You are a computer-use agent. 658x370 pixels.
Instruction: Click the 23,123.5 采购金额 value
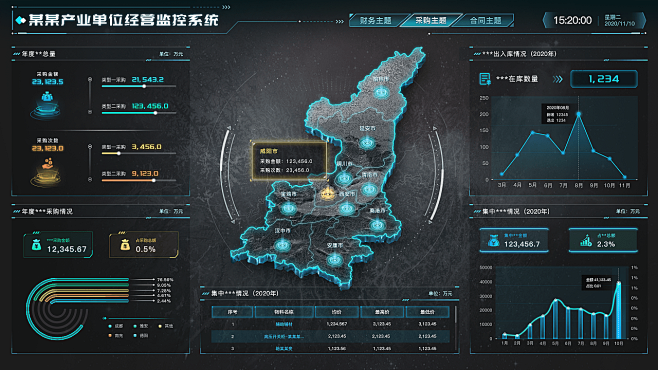pyautogui.click(x=47, y=82)
